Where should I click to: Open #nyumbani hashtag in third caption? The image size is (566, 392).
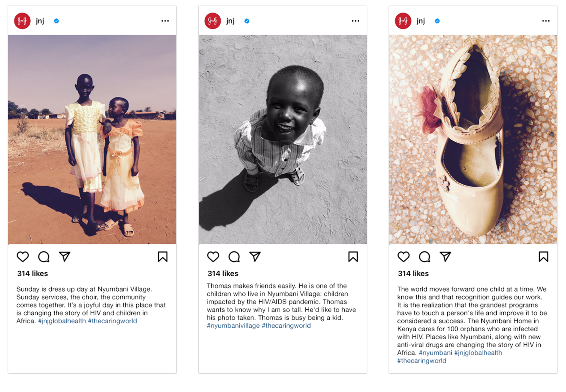(x=435, y=353)
